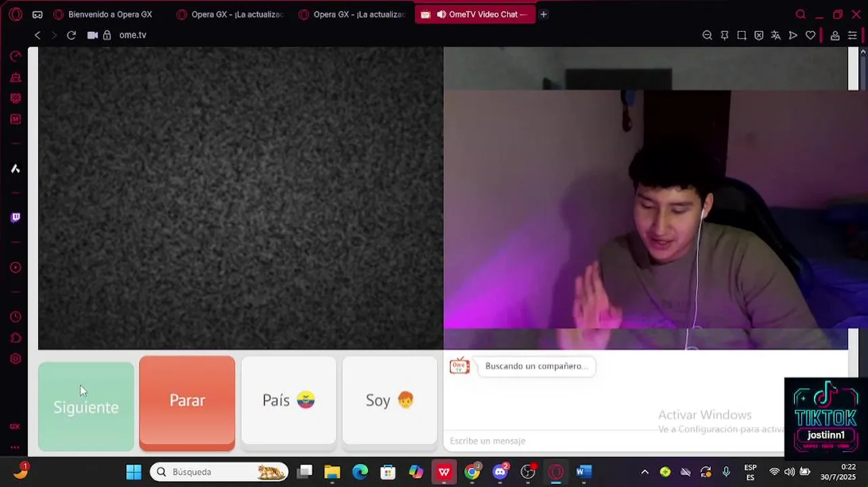
Task: Switch to the second tab, first Opera GX – ¡La actualizac tab
Action: 231,14
